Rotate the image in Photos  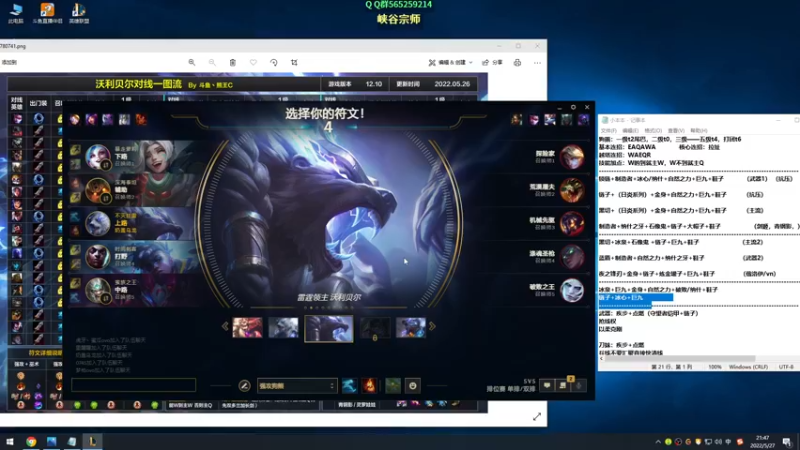click(x=273, y=62)
